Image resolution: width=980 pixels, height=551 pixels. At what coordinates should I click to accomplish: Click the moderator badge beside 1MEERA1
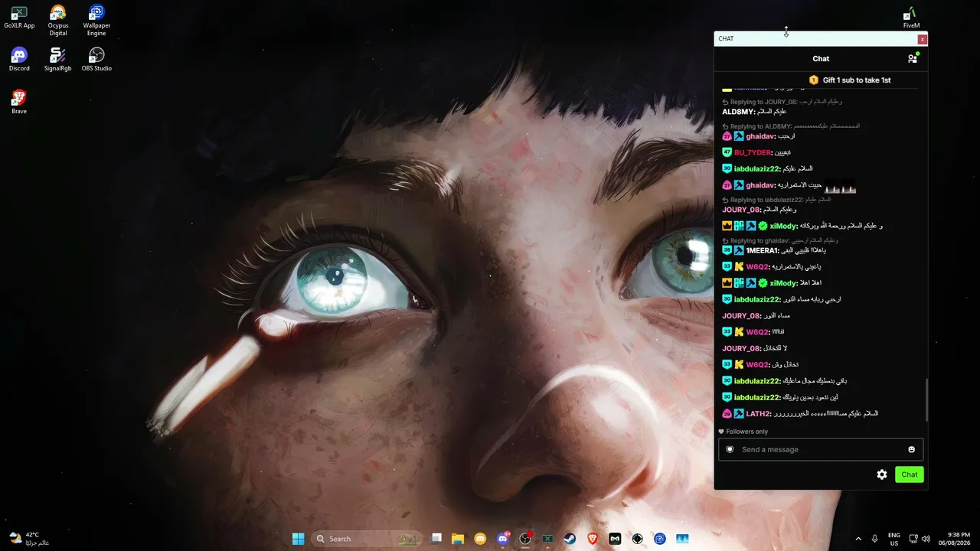point(739,250)
